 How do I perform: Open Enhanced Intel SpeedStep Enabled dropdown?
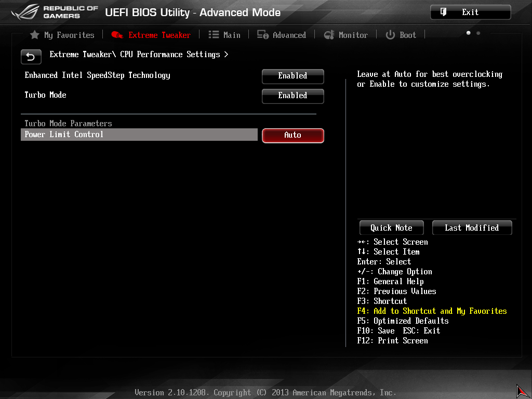click(x=293, y=76)
